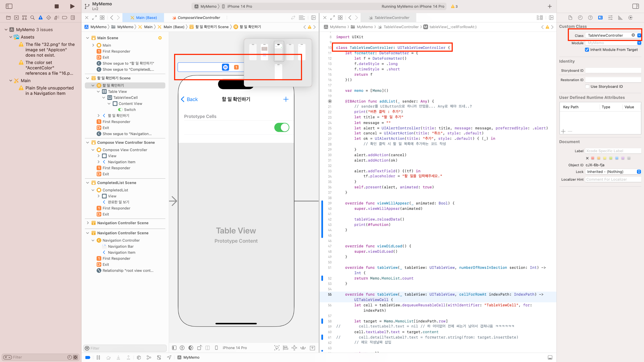Toggle the left navigator sidebar icon
Screen dimensions: 644x362
click(9, 6)
